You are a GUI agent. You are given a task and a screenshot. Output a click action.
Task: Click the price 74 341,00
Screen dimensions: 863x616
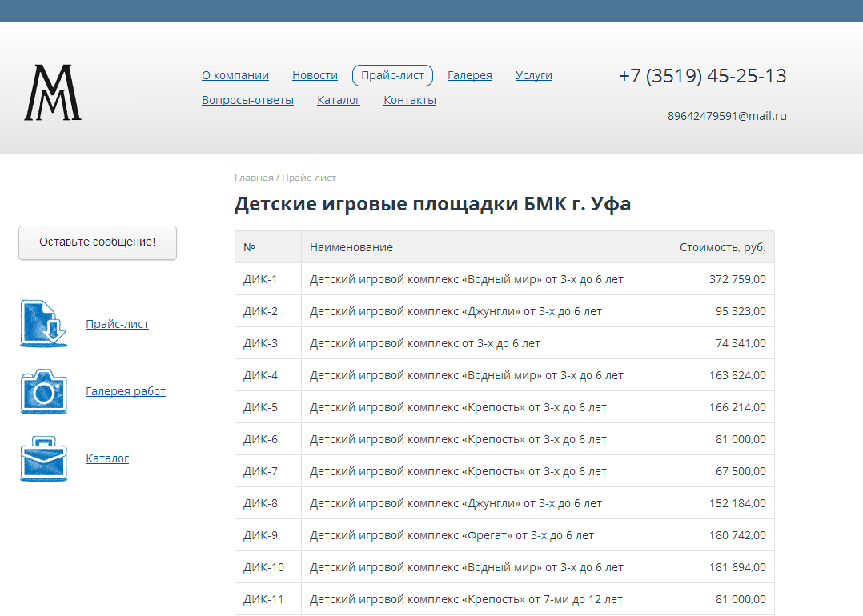pos(741,343)
